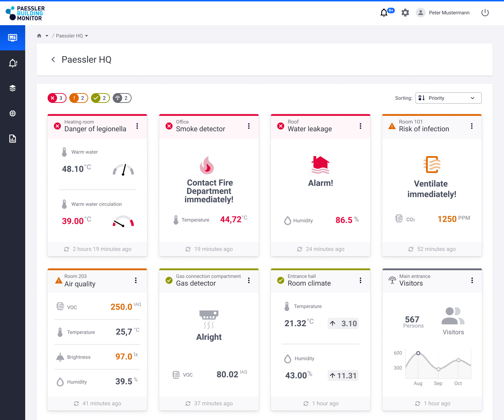Click the refresh icon beside 2 hours 19 minutes ago
This screenshot has width=504, height=420.
tap(66, 249)
